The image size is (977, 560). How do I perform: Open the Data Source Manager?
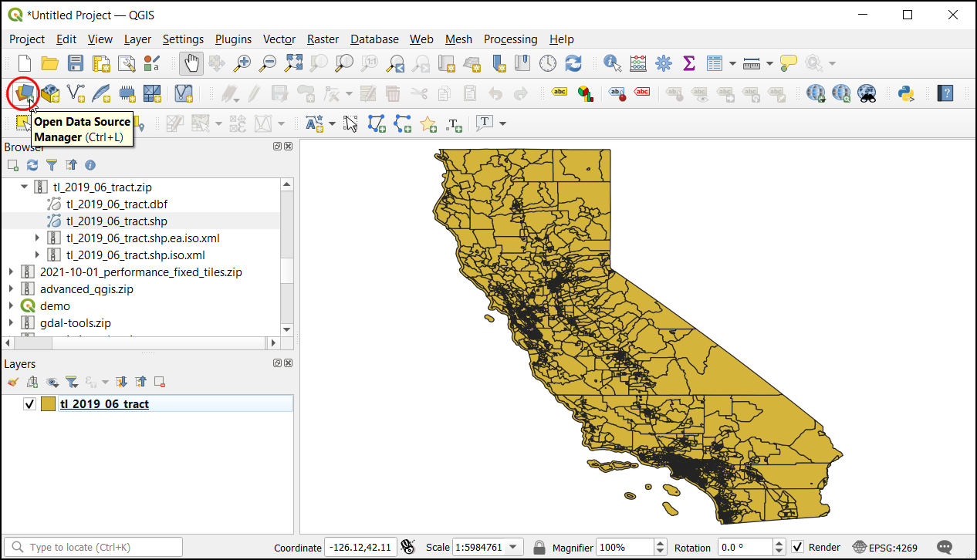point(24,93)
